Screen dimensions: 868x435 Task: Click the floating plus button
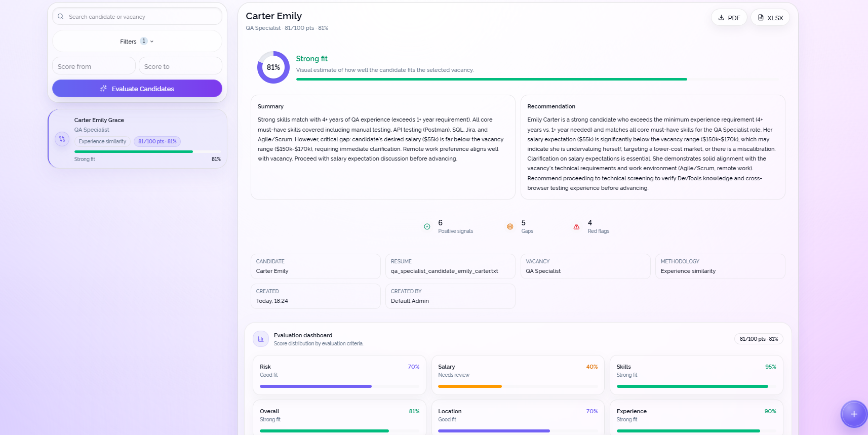coord(854,414)
